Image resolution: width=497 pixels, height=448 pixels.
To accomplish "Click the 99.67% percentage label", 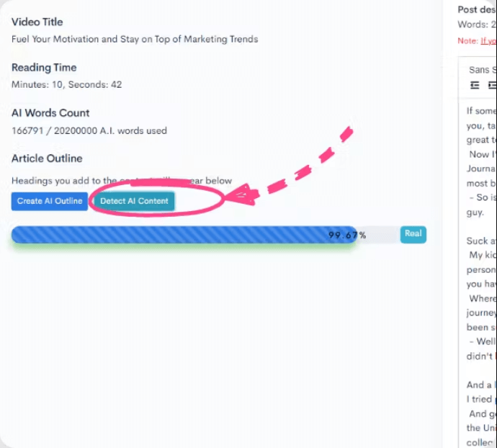I will coord(347,235).
